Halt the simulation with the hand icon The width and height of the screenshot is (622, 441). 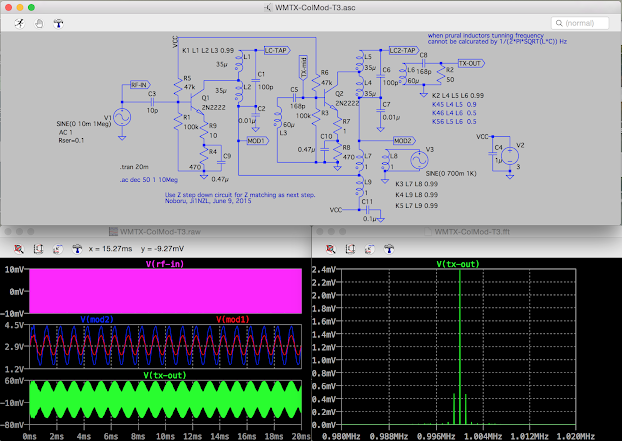click(39, 23)
